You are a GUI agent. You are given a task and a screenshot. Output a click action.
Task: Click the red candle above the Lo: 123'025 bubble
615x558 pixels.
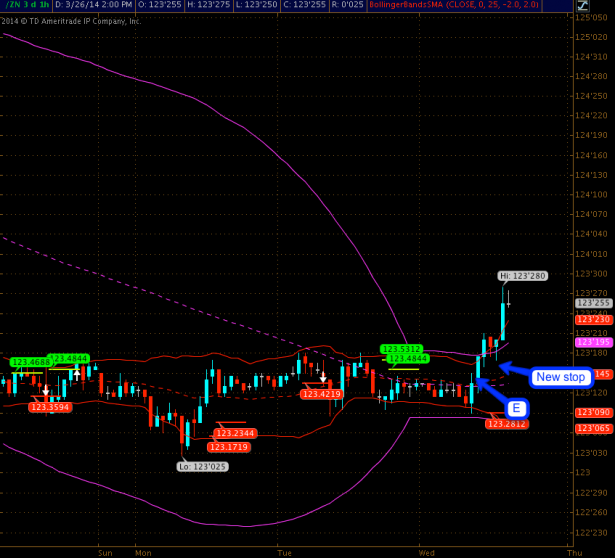tap(182, 429)
